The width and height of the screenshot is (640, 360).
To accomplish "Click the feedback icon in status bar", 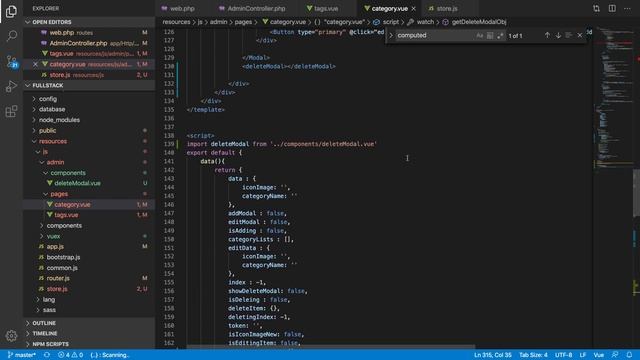I will coord(615,355).
